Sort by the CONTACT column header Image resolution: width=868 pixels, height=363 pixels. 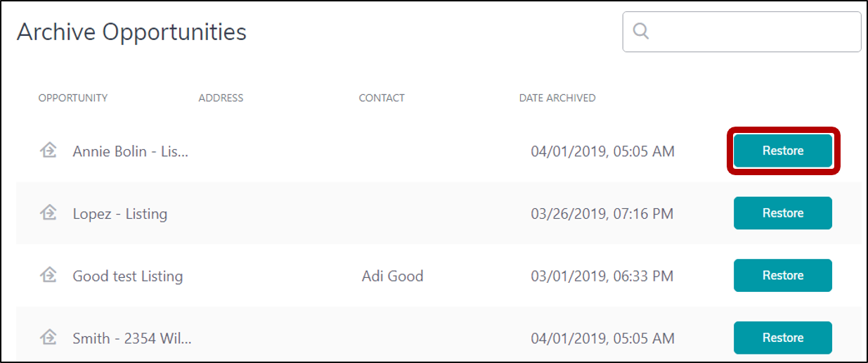[382, 98]
